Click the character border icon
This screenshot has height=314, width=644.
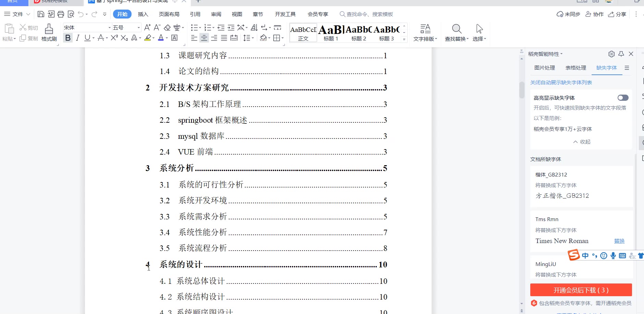(174, 38)
